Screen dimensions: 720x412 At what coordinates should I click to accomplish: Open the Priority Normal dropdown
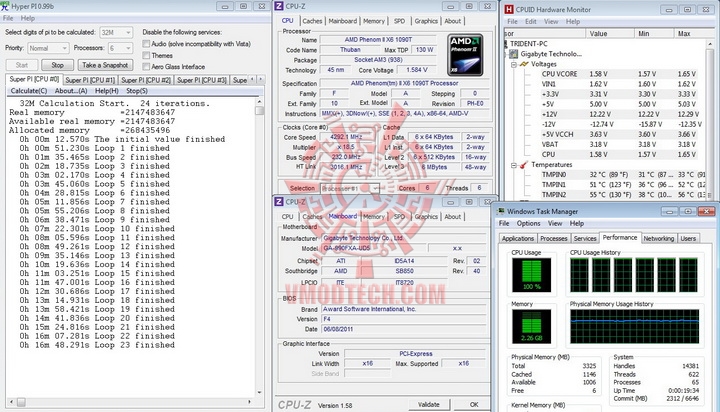pos(48,48)
